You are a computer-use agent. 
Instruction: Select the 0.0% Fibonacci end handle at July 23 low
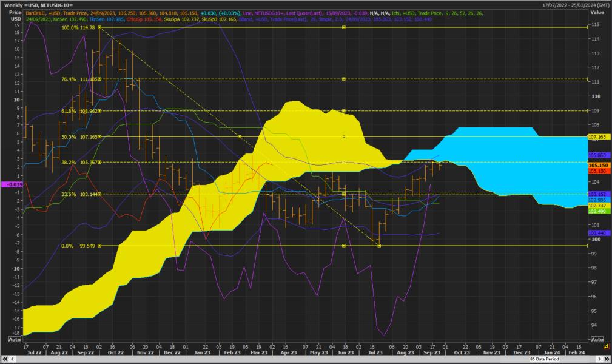(379, 246)
